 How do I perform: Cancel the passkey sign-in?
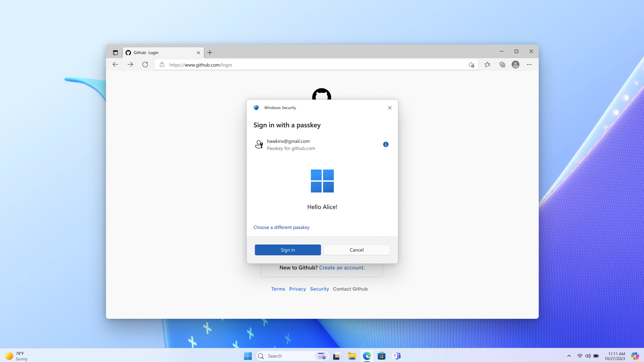pyautogui.click(x=356, y=250)
